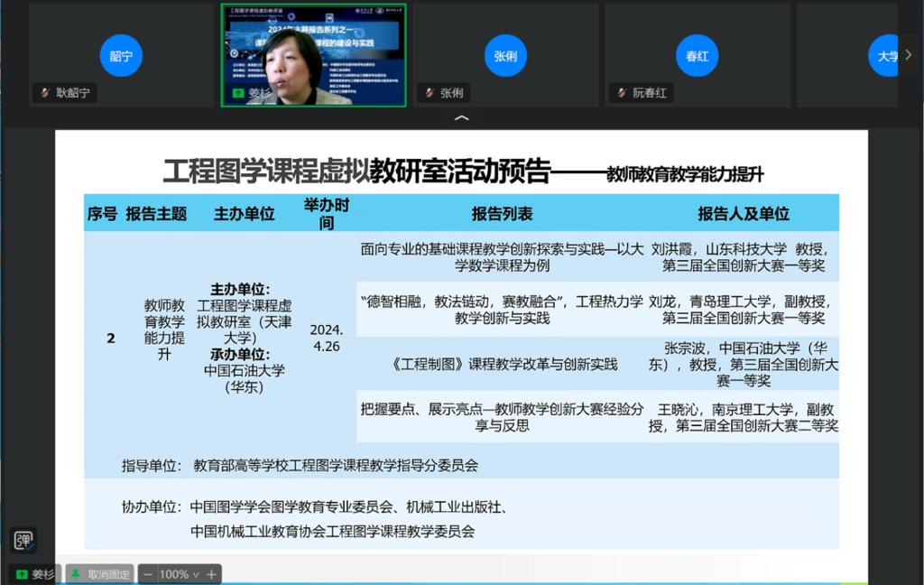
Task: Toggle the danmaku (弹) bullet comments icon
Action: (x=23, y=540)
